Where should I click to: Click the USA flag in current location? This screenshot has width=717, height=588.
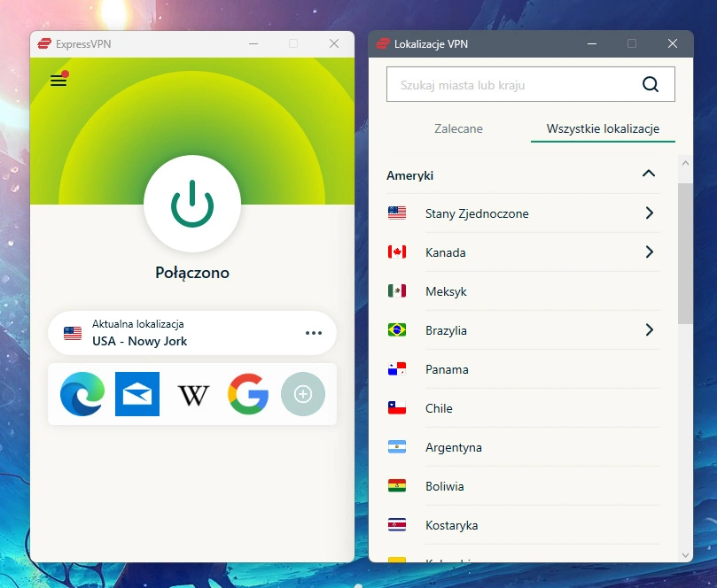(73, 334)
